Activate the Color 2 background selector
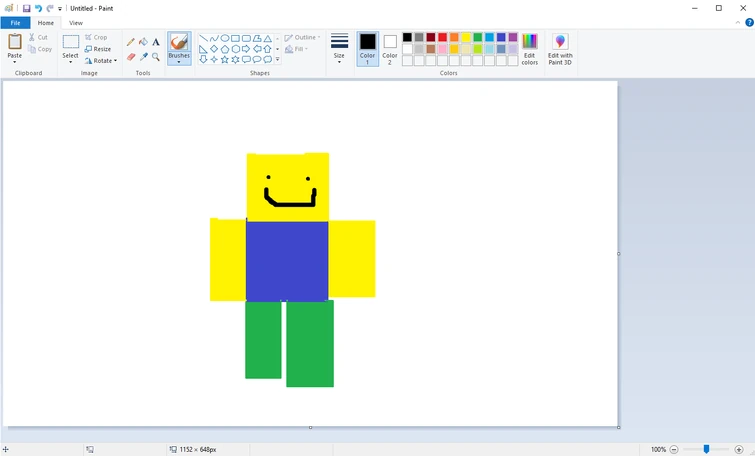Viewport: 755px width, 456px height. [x=390, y=49]
